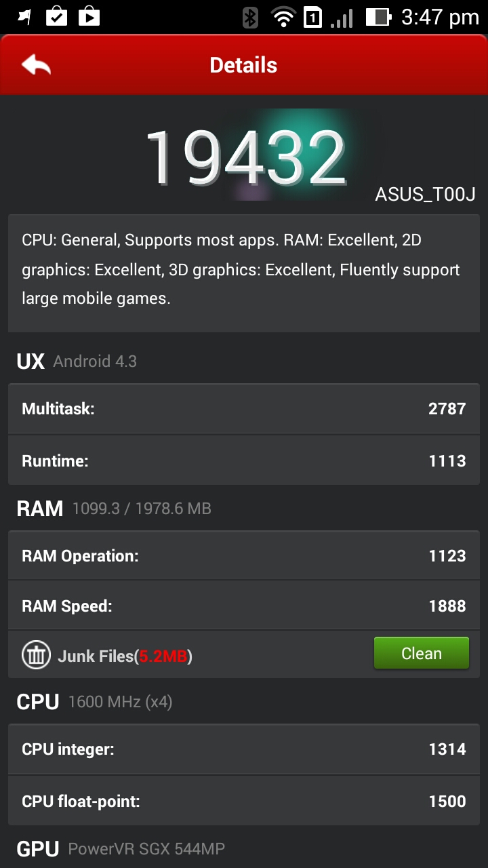Tap the Play Store notification icon

89,16
